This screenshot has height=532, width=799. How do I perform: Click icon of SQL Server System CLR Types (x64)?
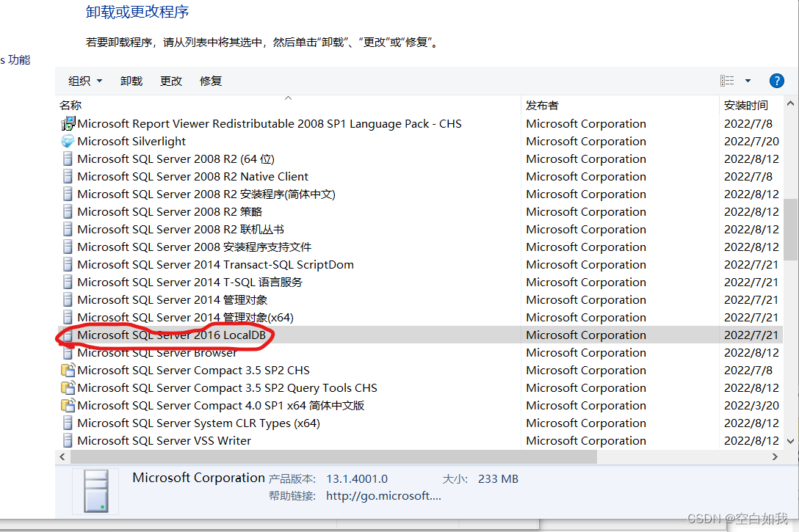coord(68,423)
